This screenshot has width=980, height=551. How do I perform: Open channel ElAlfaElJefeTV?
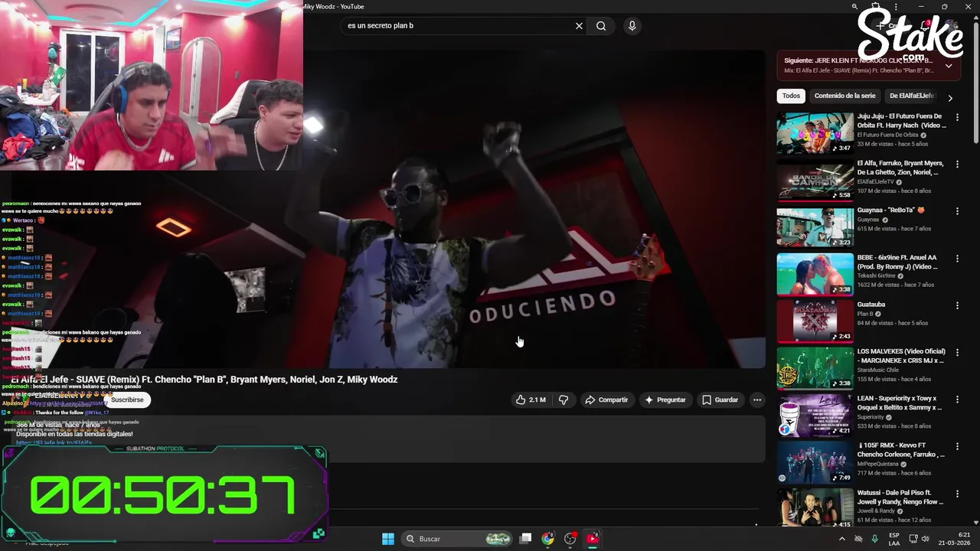coord(876,182)
